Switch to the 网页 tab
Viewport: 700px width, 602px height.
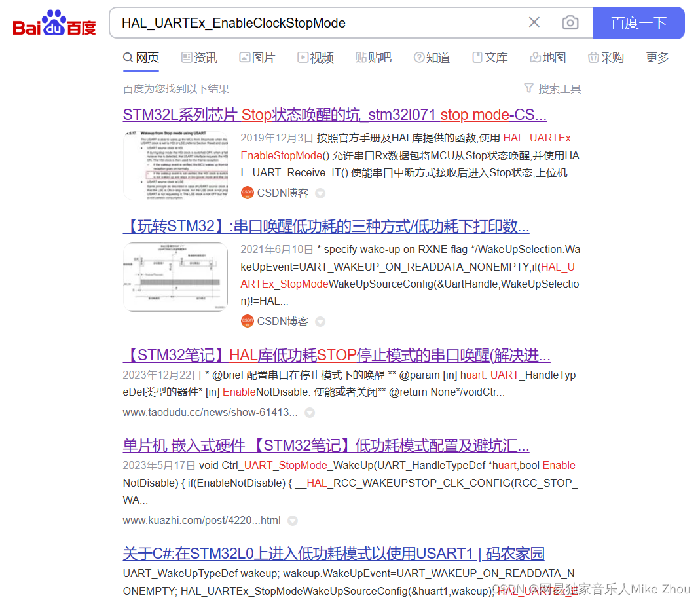coord(140,58)
